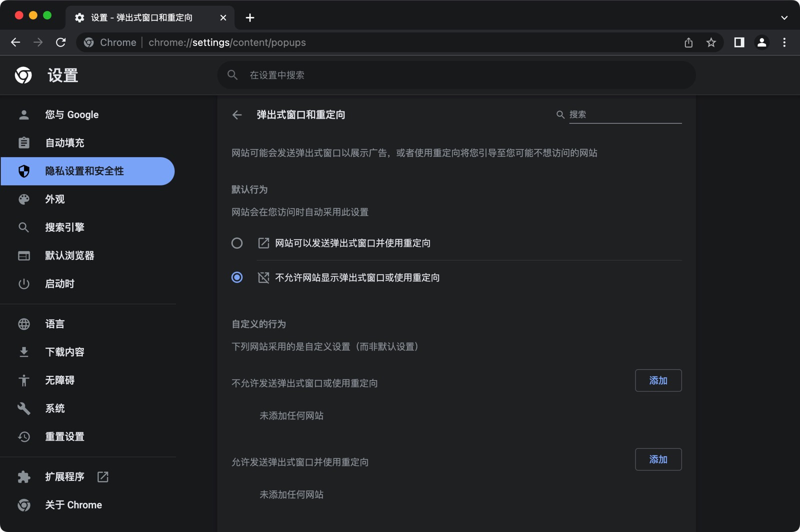Click download icon beside 下载内容

(23, 352)
